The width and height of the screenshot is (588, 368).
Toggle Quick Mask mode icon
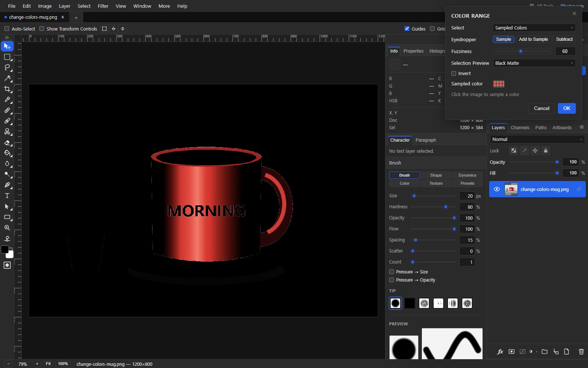click(7, 265)
